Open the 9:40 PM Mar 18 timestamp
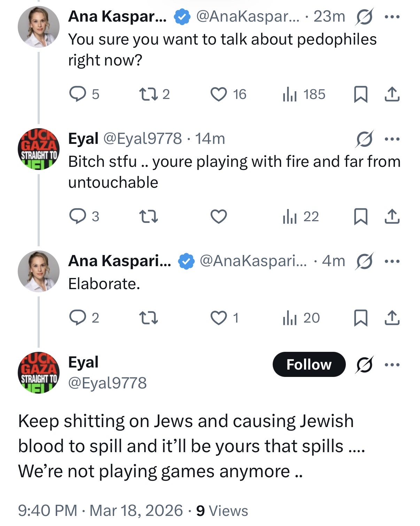 tap(100, 511)
